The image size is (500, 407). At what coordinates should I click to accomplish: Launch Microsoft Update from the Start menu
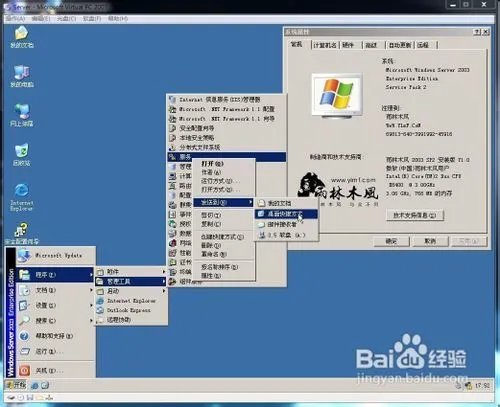(x=56, y=255)
